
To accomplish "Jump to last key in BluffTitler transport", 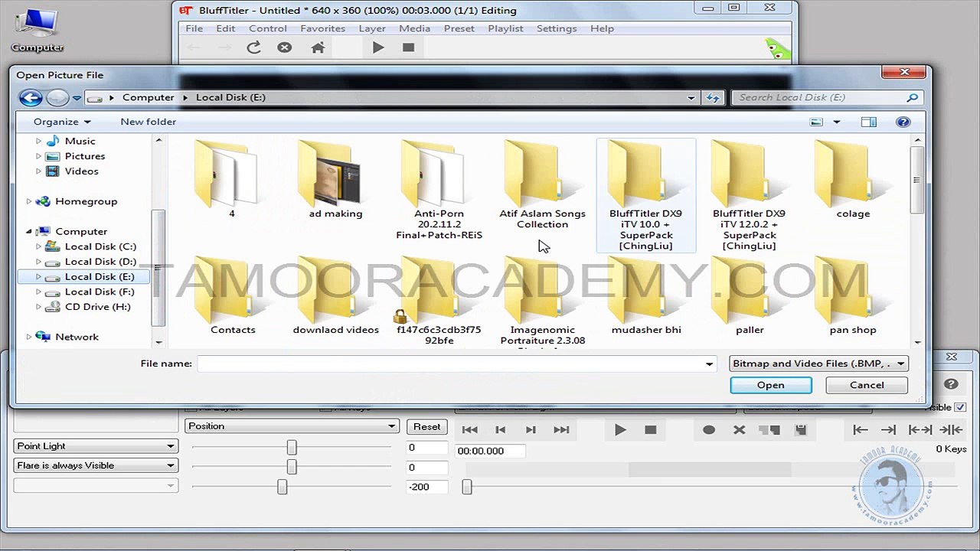I will [x=561, y=430].
